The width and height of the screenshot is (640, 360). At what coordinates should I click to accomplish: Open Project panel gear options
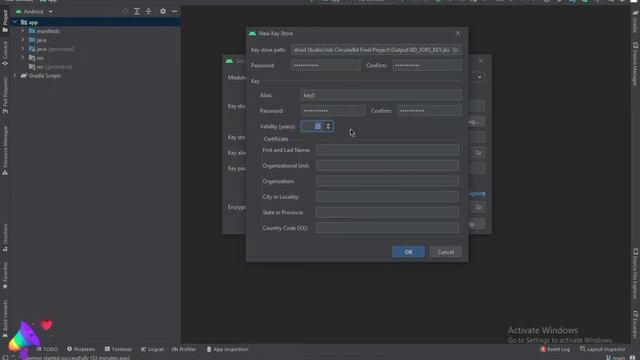163,11
